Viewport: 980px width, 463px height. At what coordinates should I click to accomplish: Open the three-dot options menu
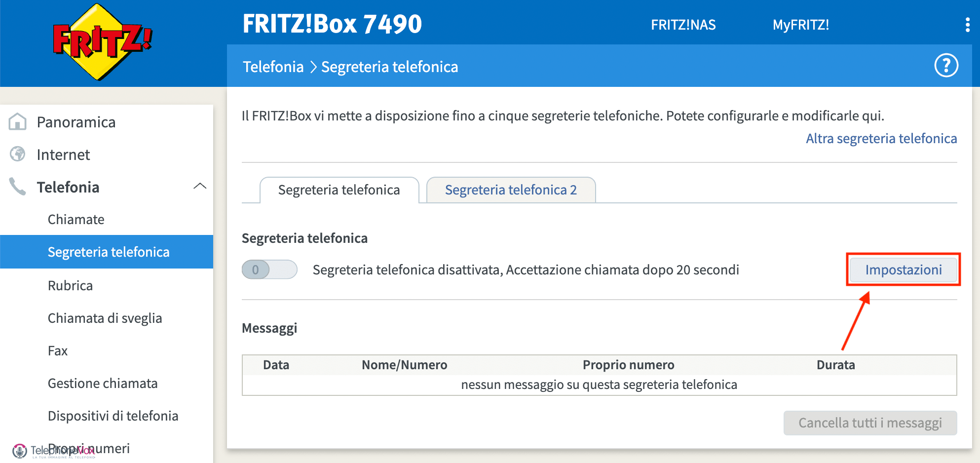(967, 25)
